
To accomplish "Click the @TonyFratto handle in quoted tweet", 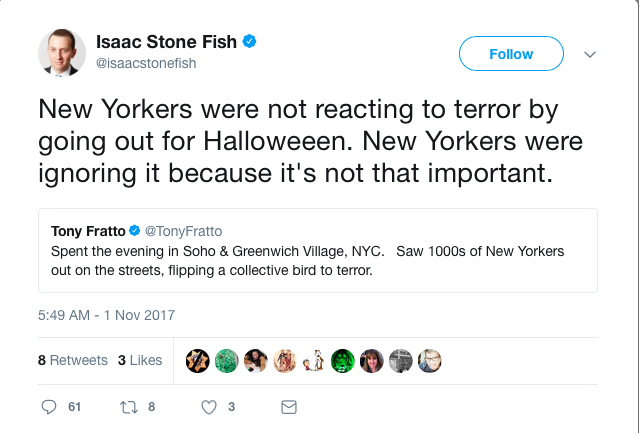I will click(x=184, y=230).
